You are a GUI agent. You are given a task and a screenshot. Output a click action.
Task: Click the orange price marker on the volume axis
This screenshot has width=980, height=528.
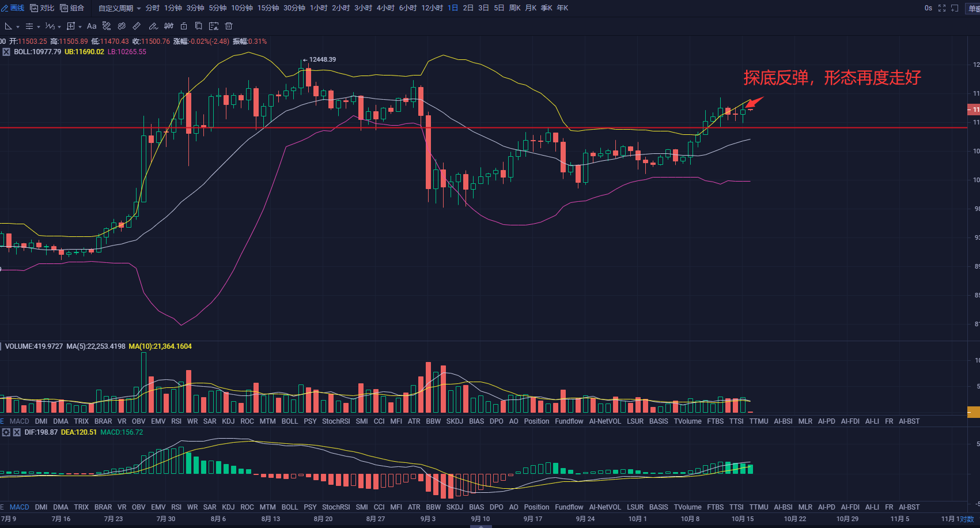[974, 412]
